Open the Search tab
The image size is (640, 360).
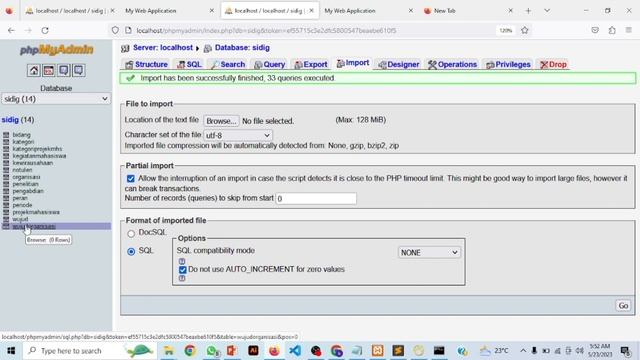228,64
